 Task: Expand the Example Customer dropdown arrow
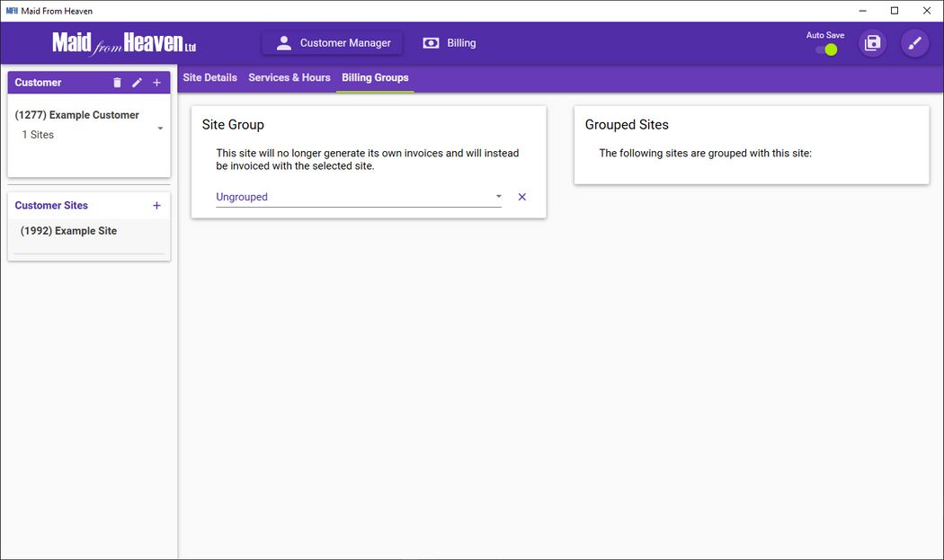pyautogui.click(x=160, y=129)
